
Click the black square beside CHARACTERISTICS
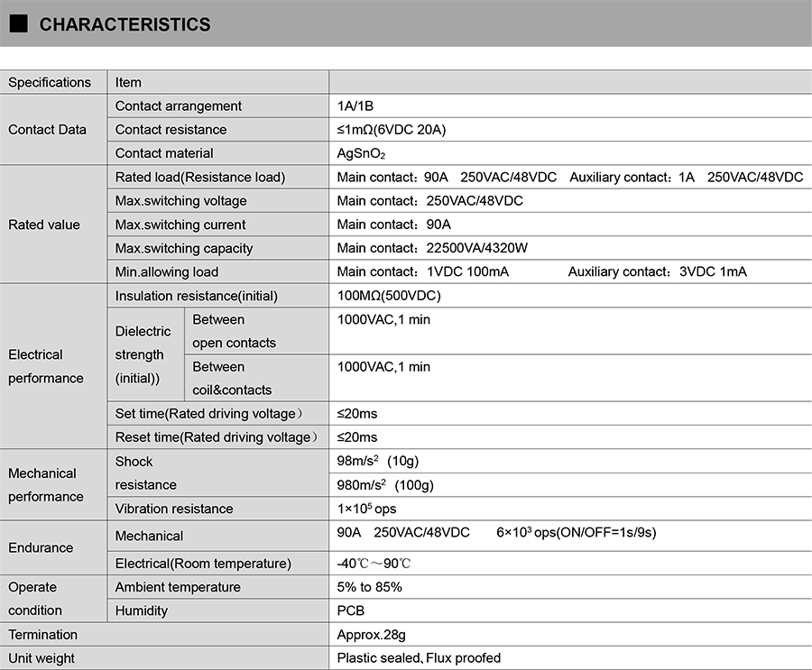tap(19, 24)
